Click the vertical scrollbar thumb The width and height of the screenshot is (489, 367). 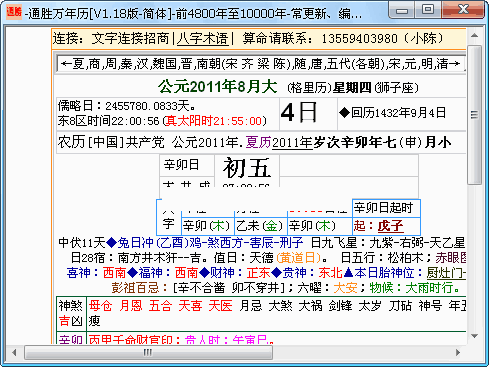click(x=475, y=115)
